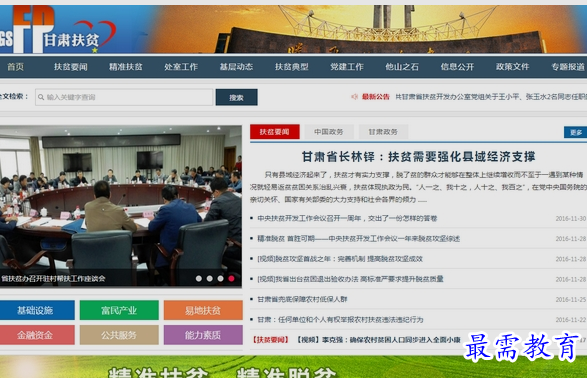Open 信息公开 navigation item
Image resolution: width=587 pixels, height=378 pixels.
pyautogui.click(x=457, y=67)
